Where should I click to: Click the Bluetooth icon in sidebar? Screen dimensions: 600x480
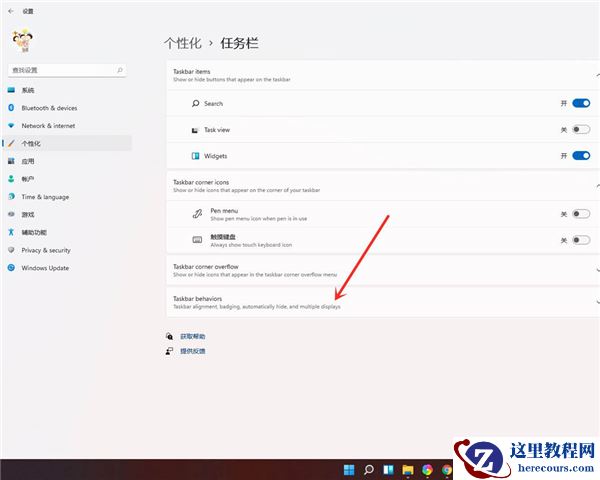click(x=11, y=108)
